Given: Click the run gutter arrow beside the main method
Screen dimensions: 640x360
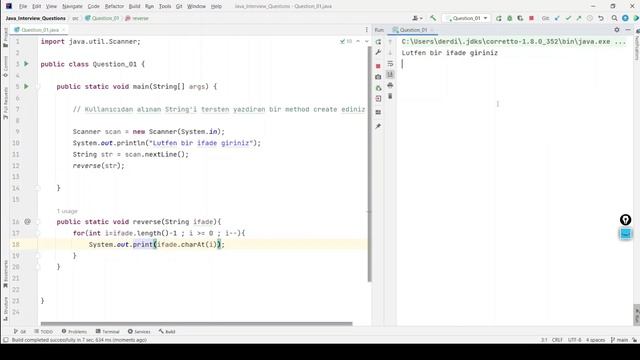Looking at the screenshot, I should click(x=27, y=86).
